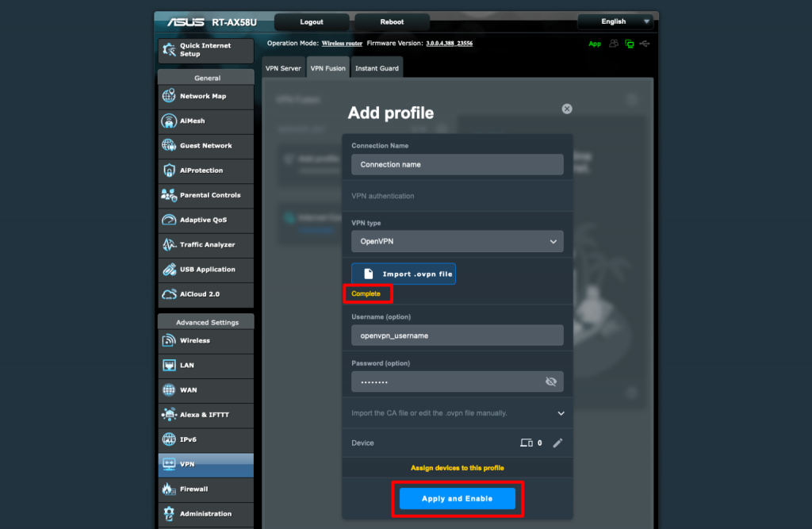Viewport: 812px width, 529px height.
Task: Click Import .ovpn file button
Action: 404,274
